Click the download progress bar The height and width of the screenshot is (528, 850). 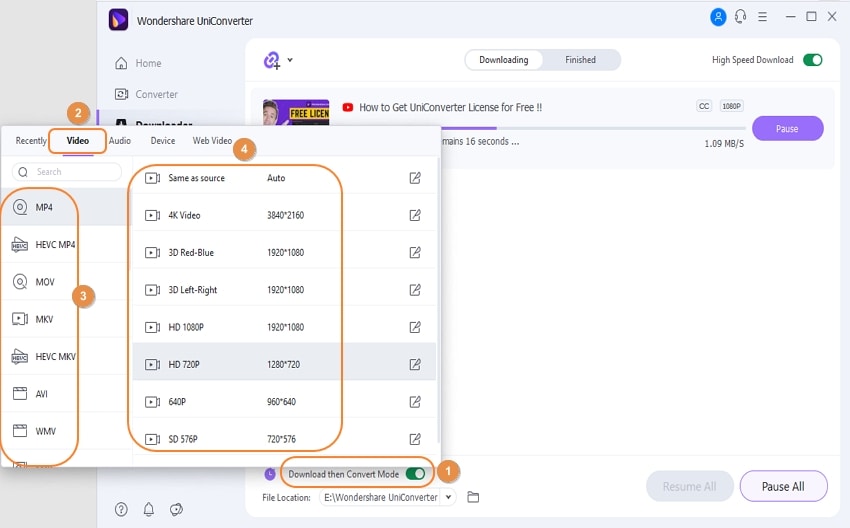[594, 128]
